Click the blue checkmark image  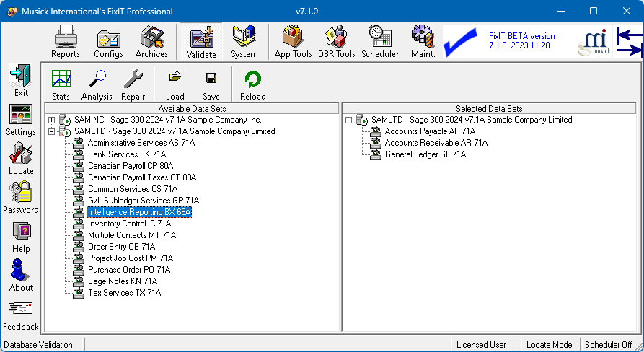460,42
